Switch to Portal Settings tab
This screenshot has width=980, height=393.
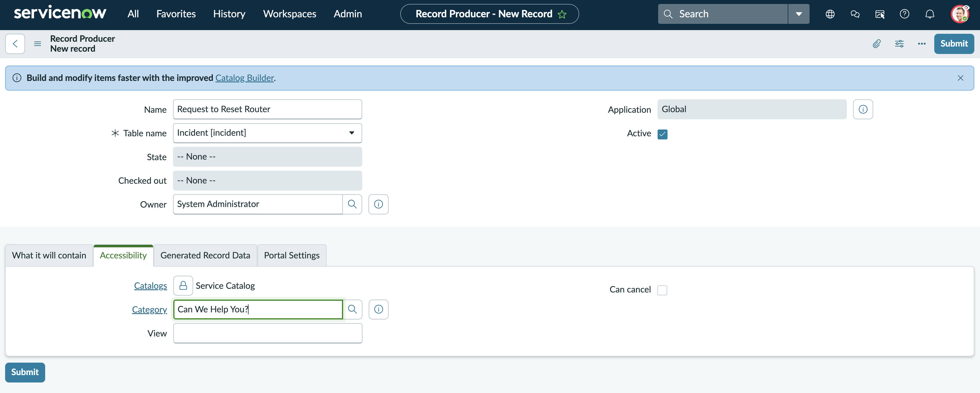[x=291, y=256]
